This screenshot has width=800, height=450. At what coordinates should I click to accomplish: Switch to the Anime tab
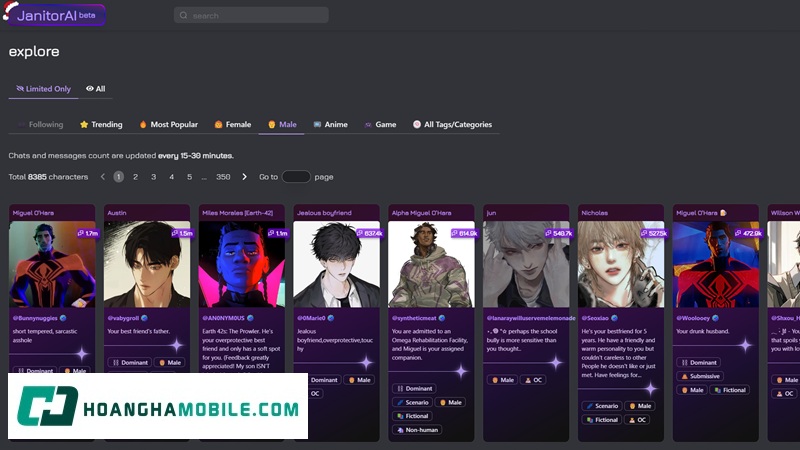(x=330, y=125)
